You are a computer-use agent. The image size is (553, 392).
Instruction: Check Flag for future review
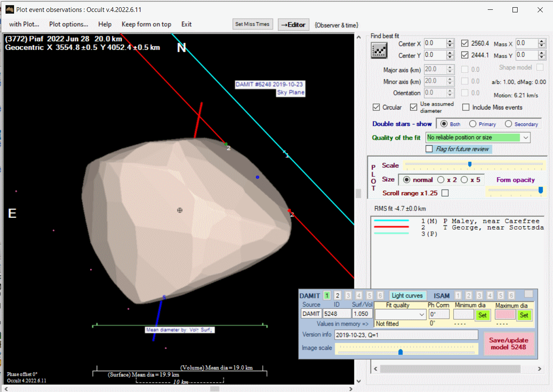tap(429, 149)
